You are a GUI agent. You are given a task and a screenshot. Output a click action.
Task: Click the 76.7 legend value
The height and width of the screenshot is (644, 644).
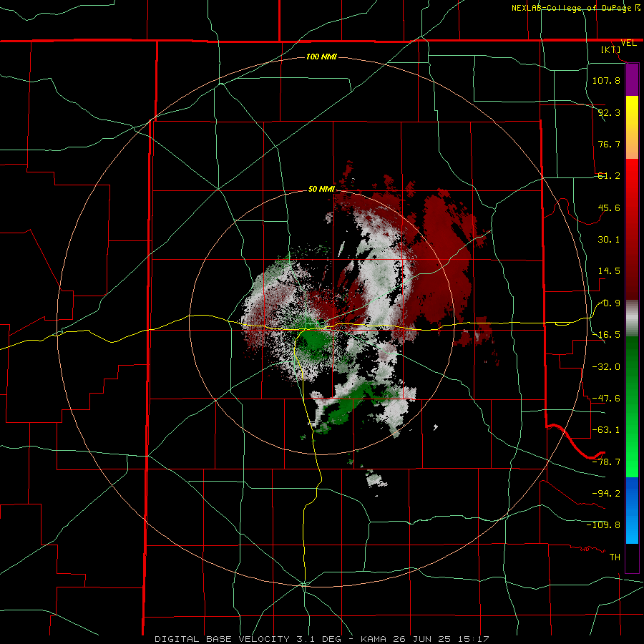coord(609,144)
